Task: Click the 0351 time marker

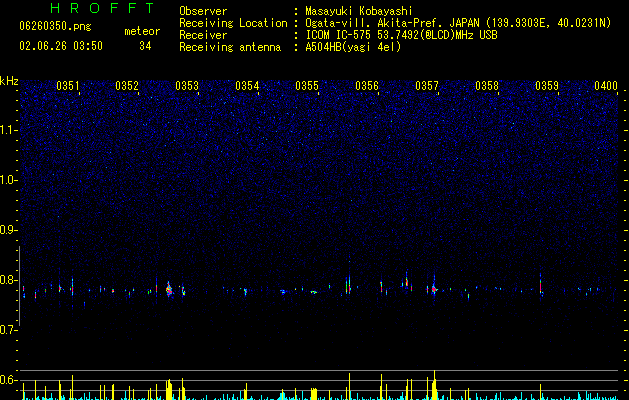Action: 68,86
